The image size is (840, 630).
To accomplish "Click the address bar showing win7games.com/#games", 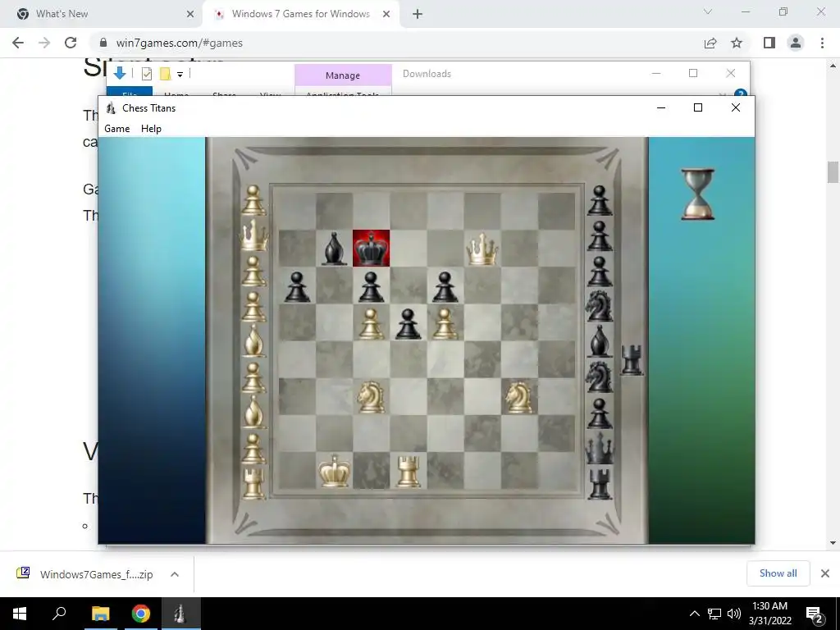I will pyautogui.click(x=179, y=43).
